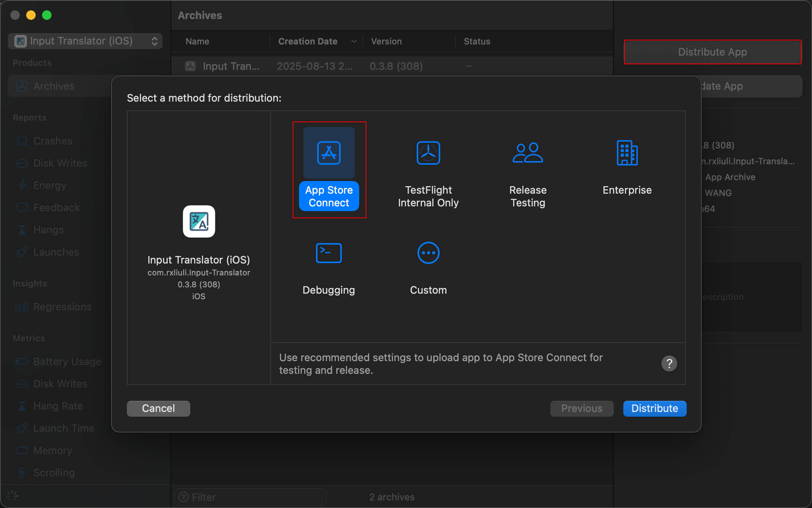Click the Battery Usage battery icon
This screenshot has width=812, height=508.
(22, 362)
